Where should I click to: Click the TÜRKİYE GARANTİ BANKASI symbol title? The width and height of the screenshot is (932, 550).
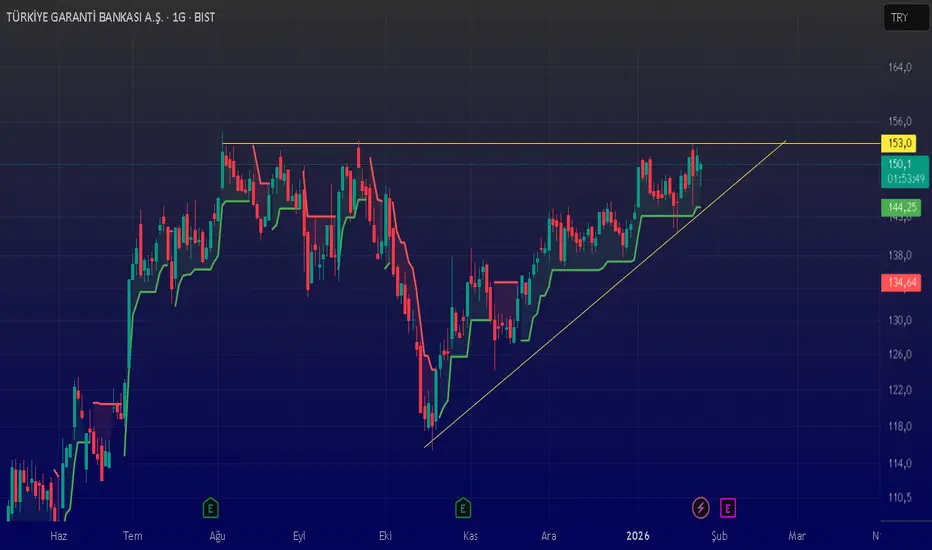click(x=84, y=17)
